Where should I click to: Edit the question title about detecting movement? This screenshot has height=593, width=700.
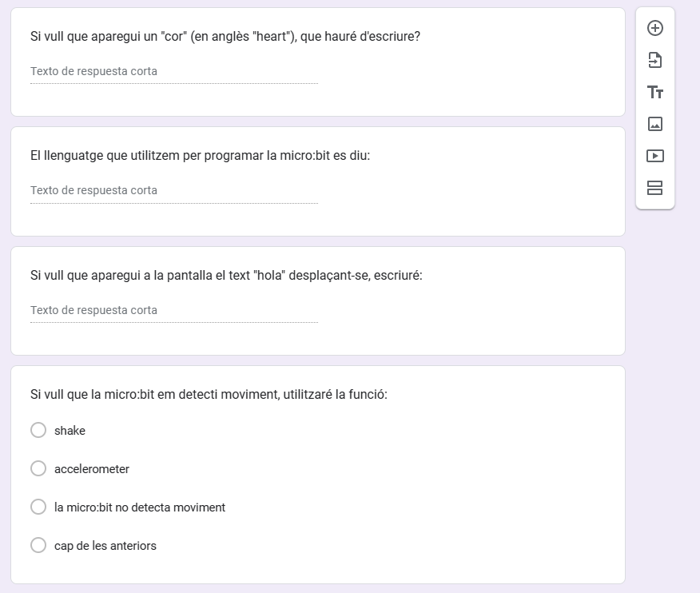pyautogui.click(x=209, y=395)
